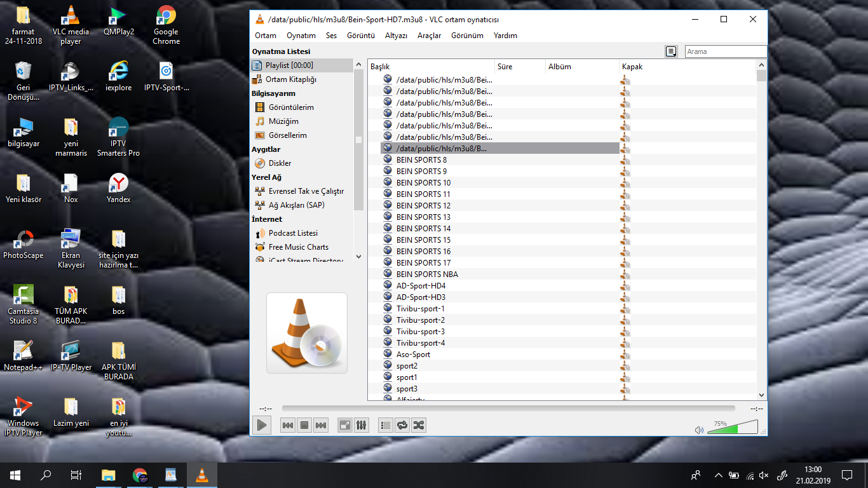Open extended settings equalizer button

coord(362,425)
